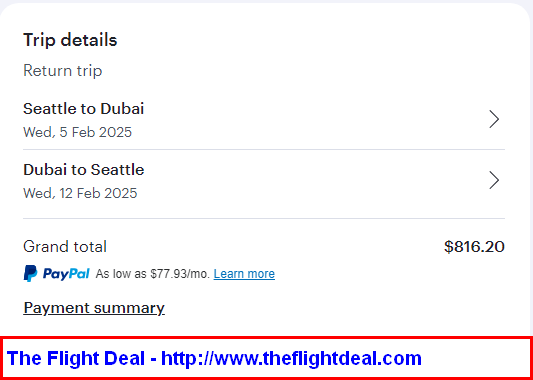533x380 pixels.
Task: Click the divider between the two flights
Action: tap(264, 149)
